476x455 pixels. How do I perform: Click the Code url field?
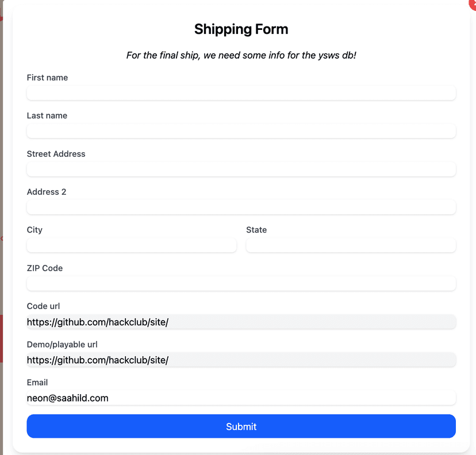tap(241, 322)
